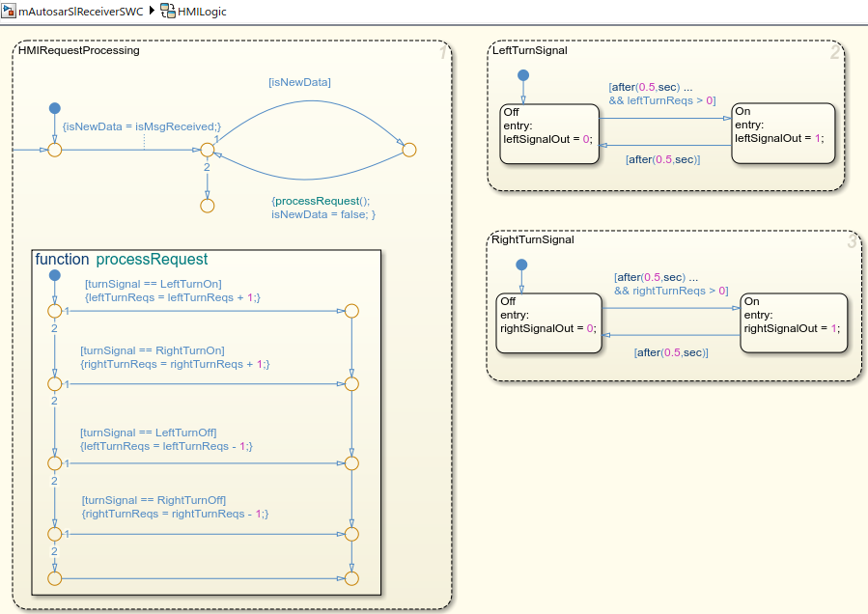Select the processRequest function name
The image size is (868, 614).
point(152,260)
